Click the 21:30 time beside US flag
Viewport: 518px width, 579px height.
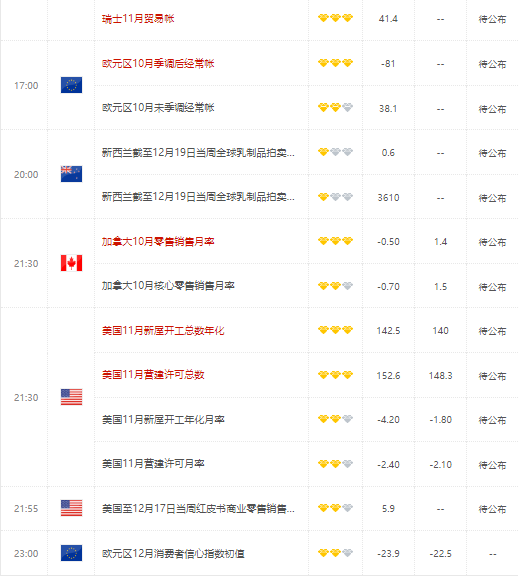(26, 398)
